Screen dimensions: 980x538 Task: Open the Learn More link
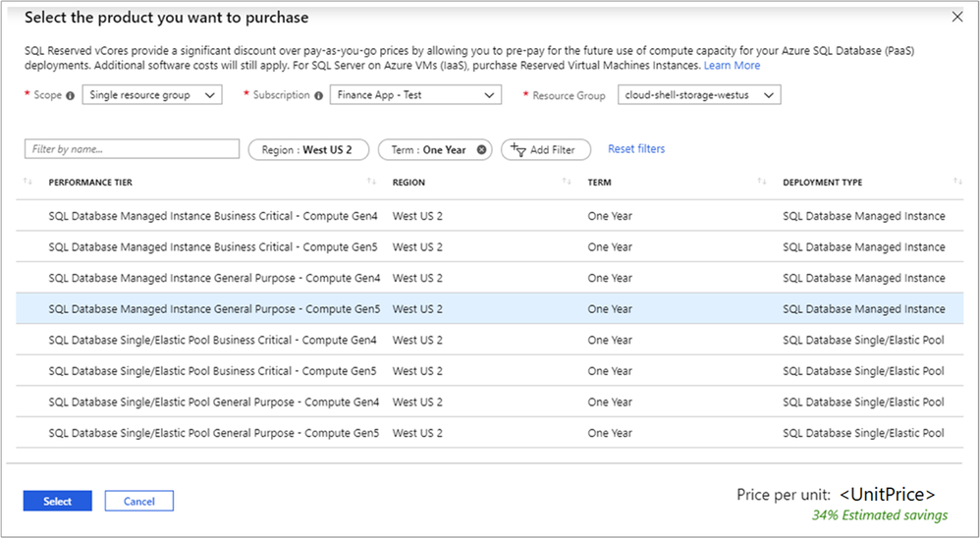pos(732,65)
